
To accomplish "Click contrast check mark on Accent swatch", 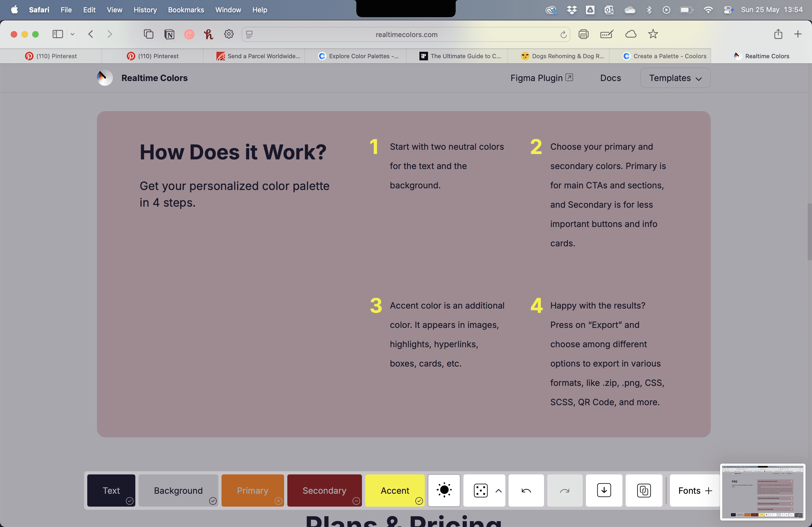I will (x=419, y=501).
